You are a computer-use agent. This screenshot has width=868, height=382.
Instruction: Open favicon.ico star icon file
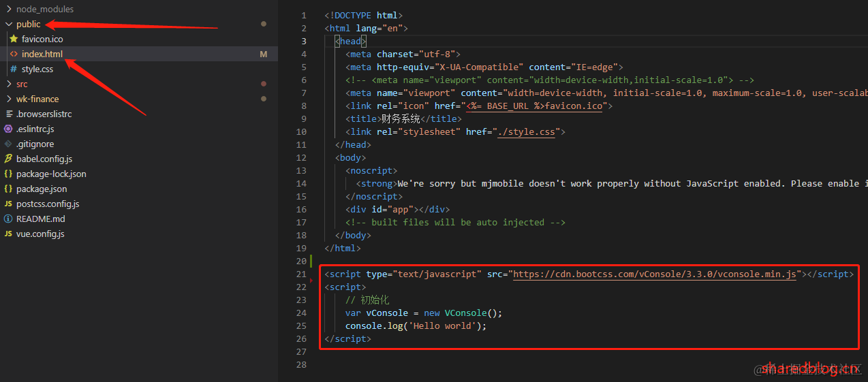(14, 39)
